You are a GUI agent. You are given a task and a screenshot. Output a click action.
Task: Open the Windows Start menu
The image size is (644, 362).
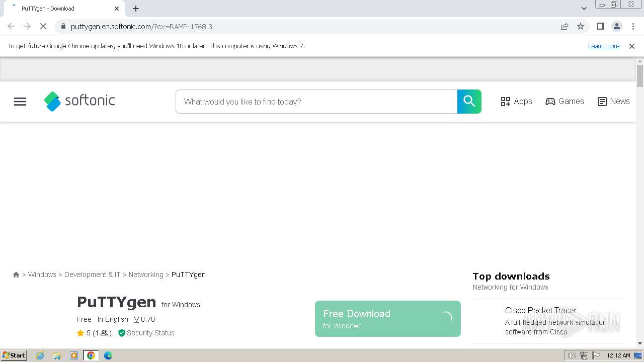[14, 355]
